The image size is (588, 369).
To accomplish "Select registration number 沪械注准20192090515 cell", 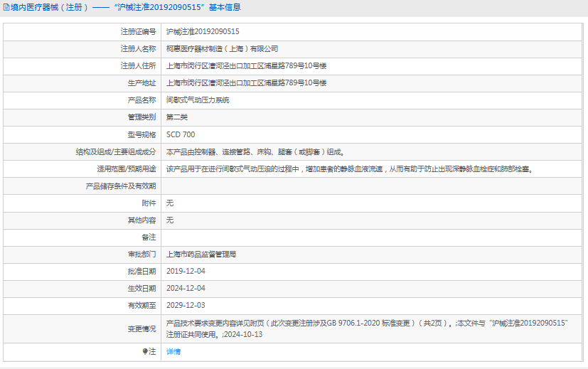I will click(x=203, y=31).
